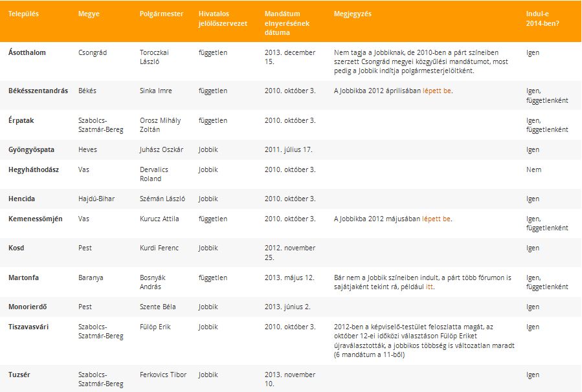Click the Megye column header

[89, 14]
